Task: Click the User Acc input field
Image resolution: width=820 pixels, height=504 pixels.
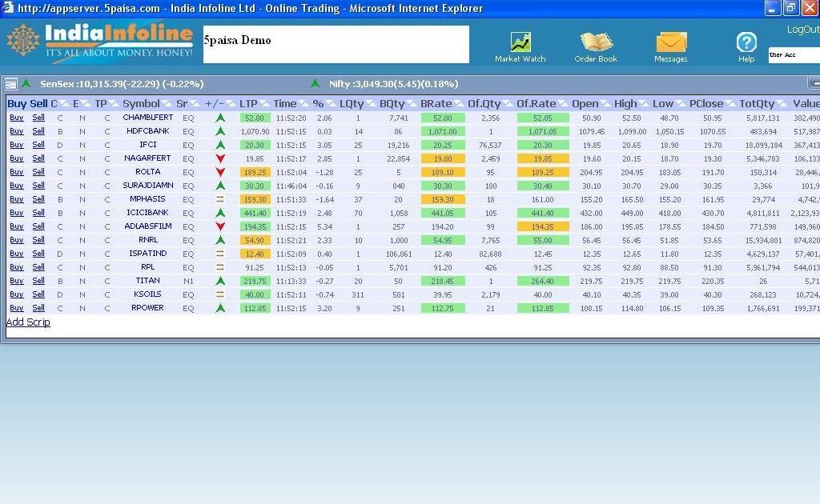Action: [794, 55]
